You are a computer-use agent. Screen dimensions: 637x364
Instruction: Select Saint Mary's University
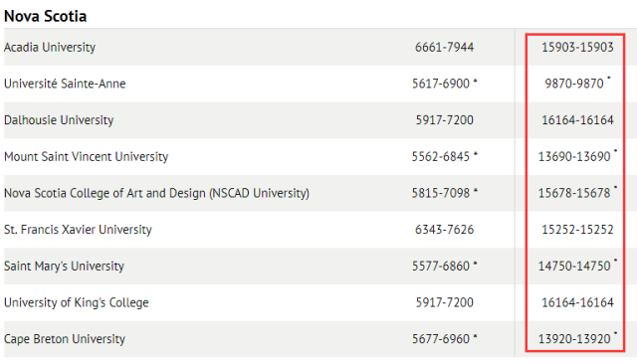click(64, 267)
